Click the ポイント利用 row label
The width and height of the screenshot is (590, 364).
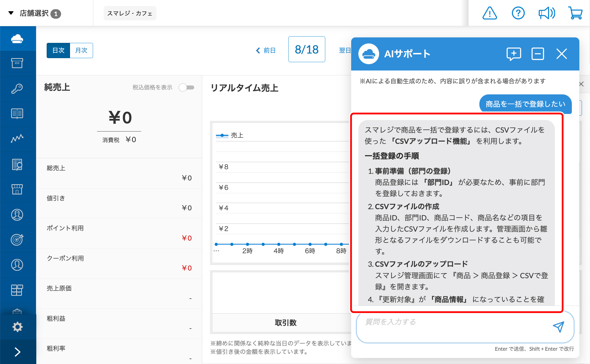click(x=65, y=228)
